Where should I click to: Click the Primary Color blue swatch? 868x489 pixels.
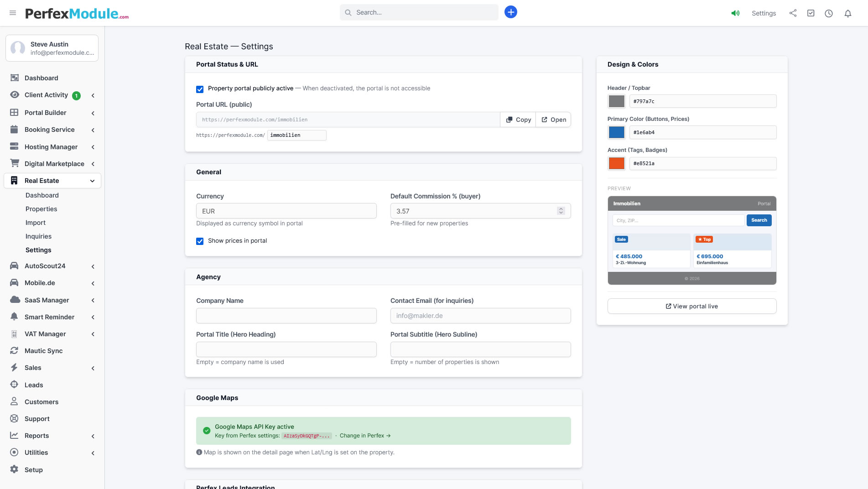pyautogui.click(x=616, y=132)
